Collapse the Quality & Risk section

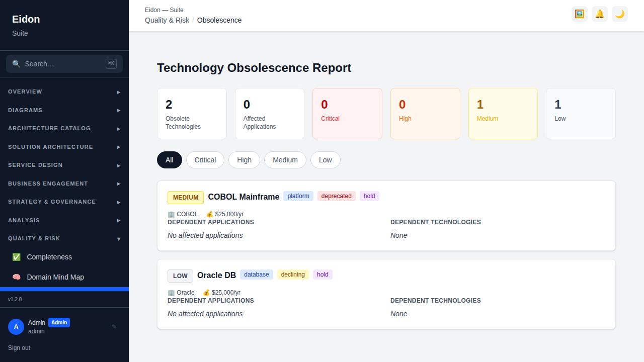(64, 239)
